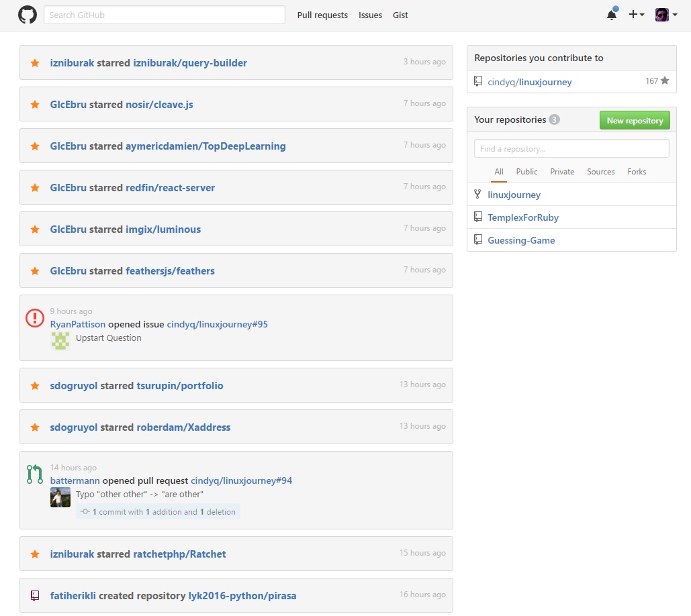The image size is (691, 616).
Task: Open tsurupin/portfolio repository link
Action: (x=180, y=386)
